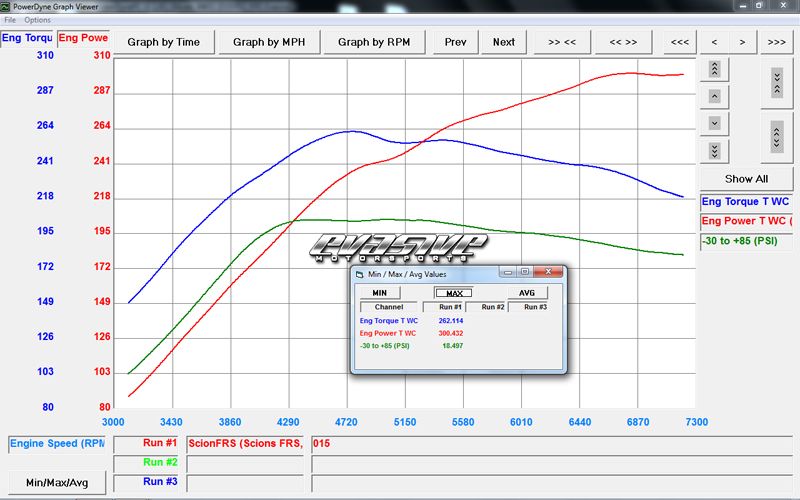Image resolution: width=800 pixels, height=500 pixels.
Task: Click the single up-chevron pan button
Action: (x=714, y=96)
